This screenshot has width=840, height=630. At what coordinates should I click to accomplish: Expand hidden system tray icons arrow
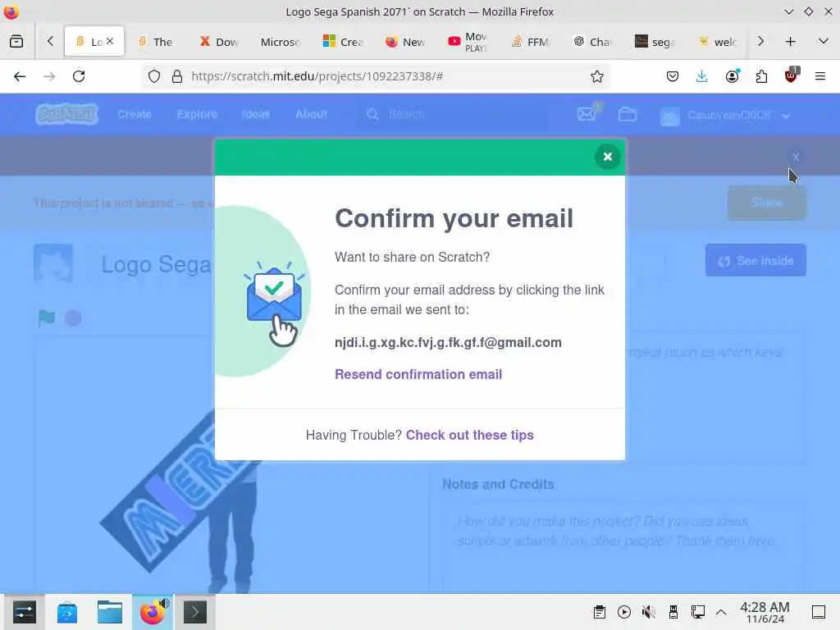click(x=721, y=612)
